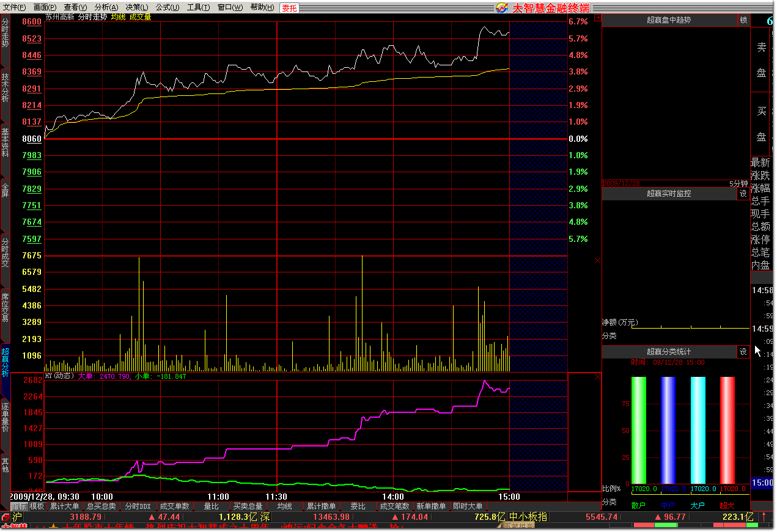
Task: Select the 累计撤单 indicator tab
Action: click(322, 506)
